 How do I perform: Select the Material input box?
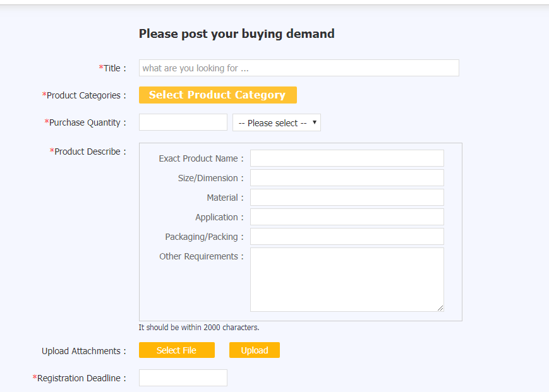tap(347, 198)
